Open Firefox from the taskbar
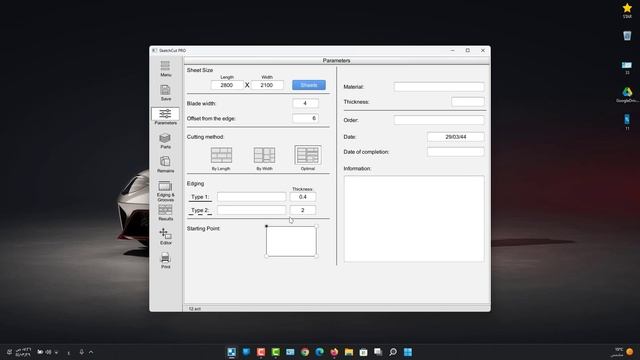 click(334, 352)
